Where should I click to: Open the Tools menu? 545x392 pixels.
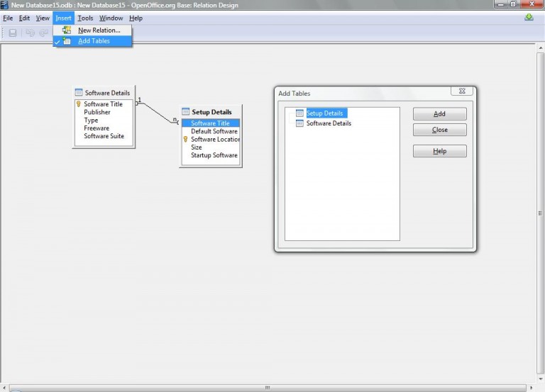pyautogui.click(x=85, y=18)
